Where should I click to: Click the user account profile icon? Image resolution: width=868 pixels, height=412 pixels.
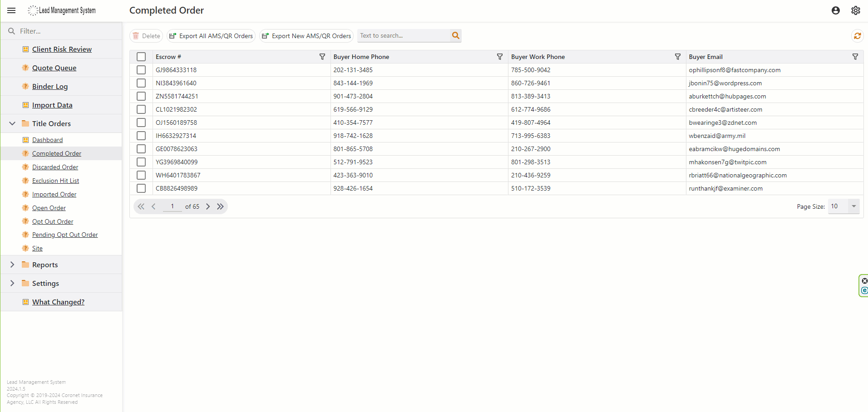click(835, 10)
